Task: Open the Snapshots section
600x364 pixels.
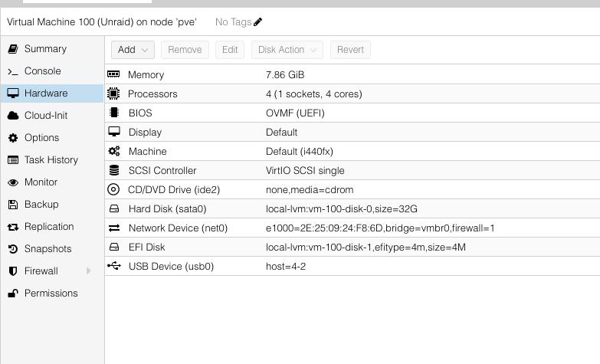Action: (52, 249)
